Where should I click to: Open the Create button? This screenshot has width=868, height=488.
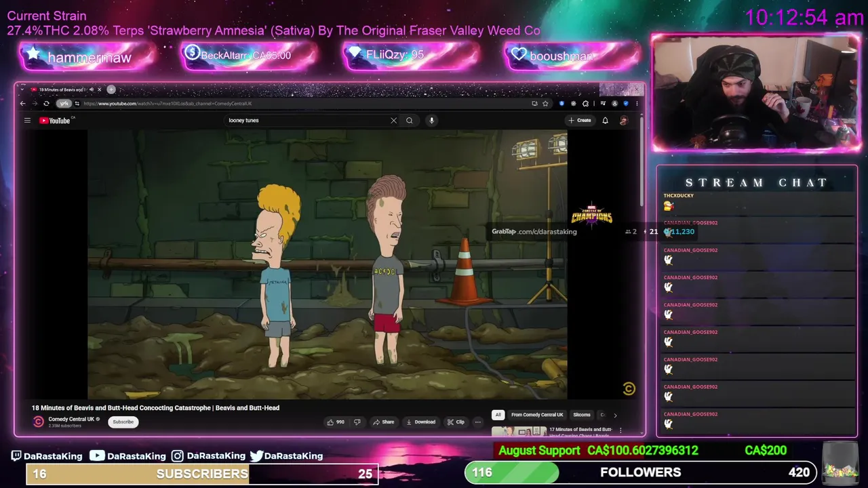point(580,121)
